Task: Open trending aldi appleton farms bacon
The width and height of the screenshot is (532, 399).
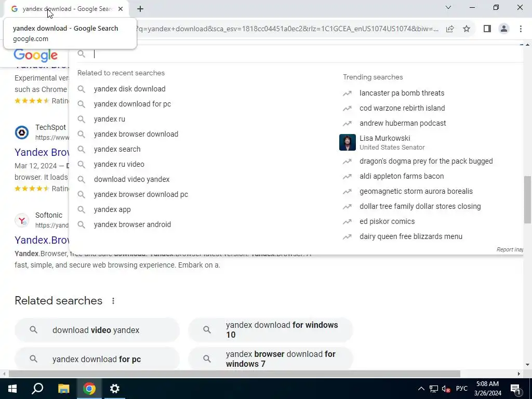Action: point(402,176)
